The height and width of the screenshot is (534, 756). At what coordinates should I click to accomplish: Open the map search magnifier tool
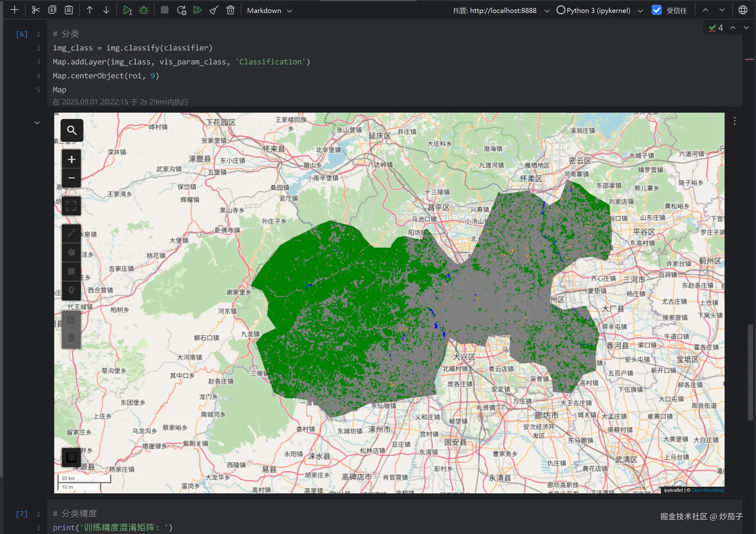pos(72,130)
